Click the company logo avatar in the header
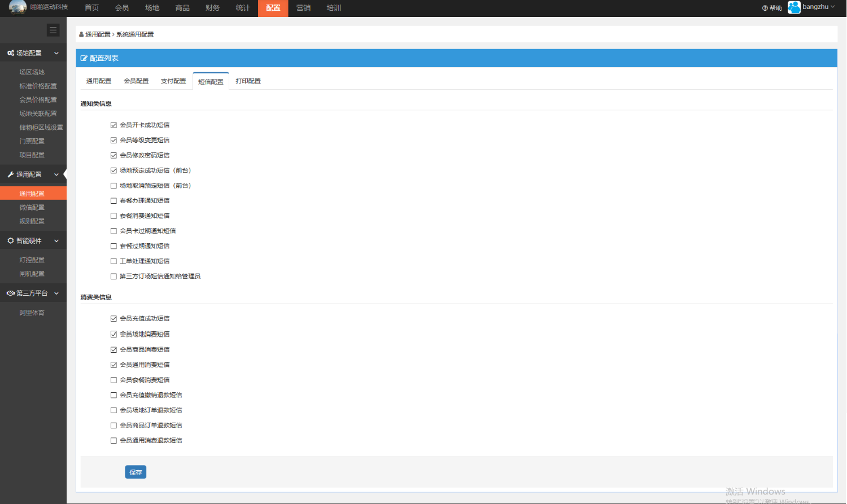 [18, 7]
